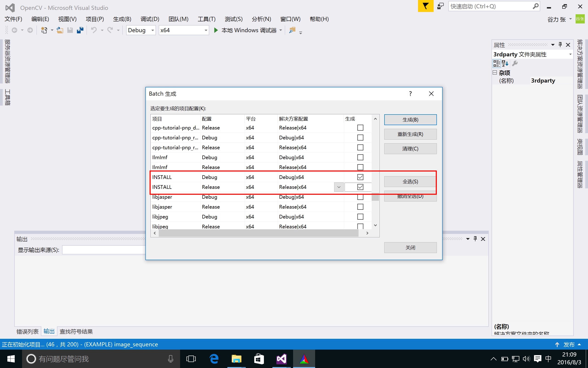Open the 3rdparty folder properties dropdown

point(570,54)
